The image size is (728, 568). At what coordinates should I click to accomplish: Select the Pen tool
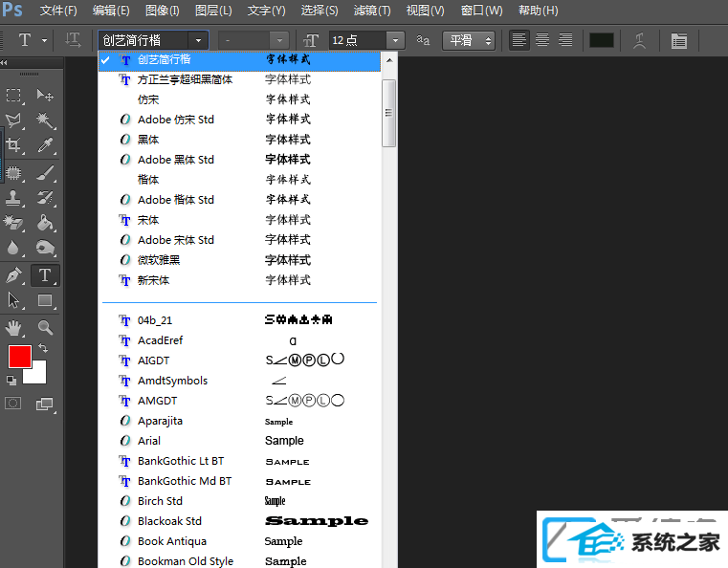tap(14, 275)
